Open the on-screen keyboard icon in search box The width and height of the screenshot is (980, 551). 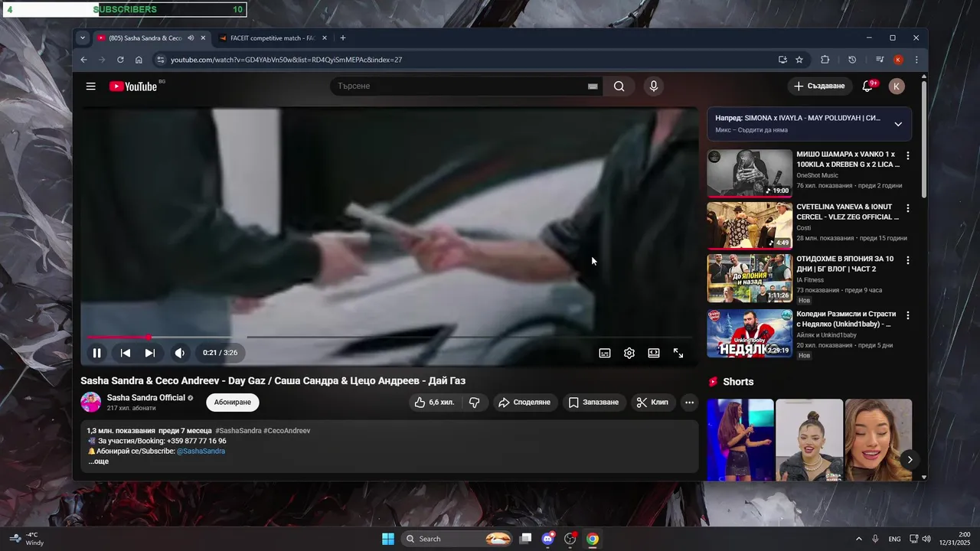click(593, 86)
